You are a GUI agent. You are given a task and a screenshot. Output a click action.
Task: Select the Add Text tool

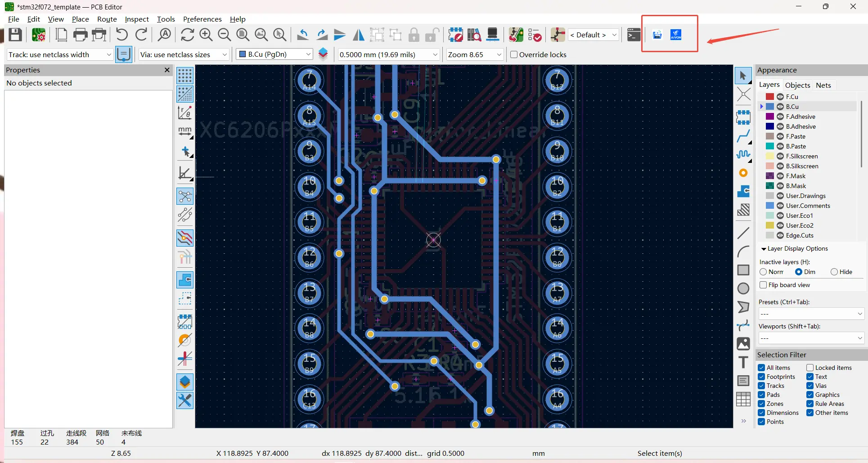[743, 362]
